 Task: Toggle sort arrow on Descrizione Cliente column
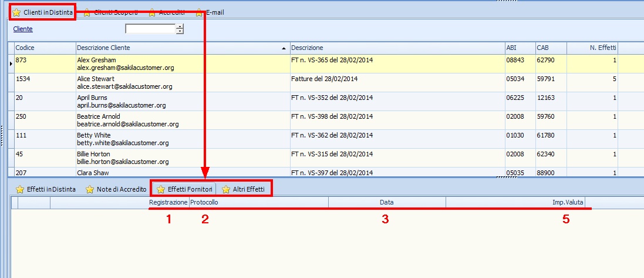pyautogui.click(x=284, y=48)
